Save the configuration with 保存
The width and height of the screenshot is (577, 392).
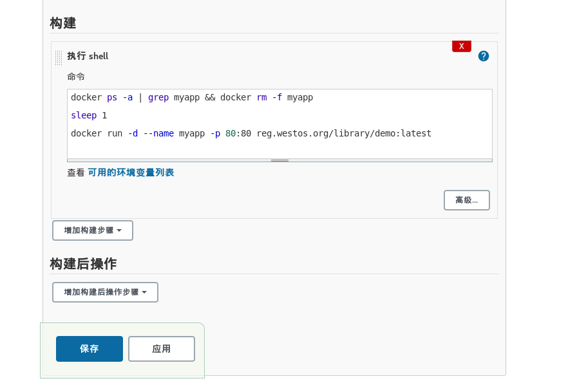click(x=90, y=349)
